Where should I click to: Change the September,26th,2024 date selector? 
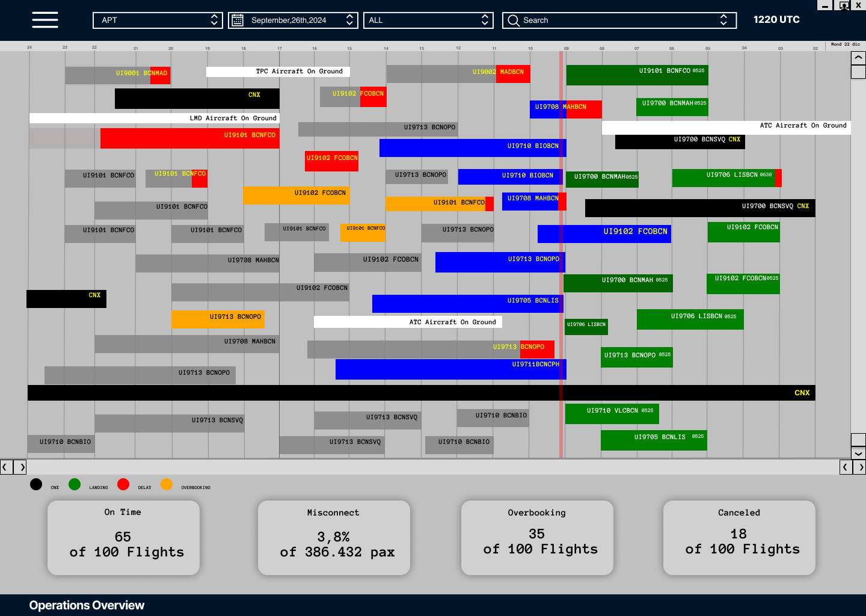coord(293,20)
